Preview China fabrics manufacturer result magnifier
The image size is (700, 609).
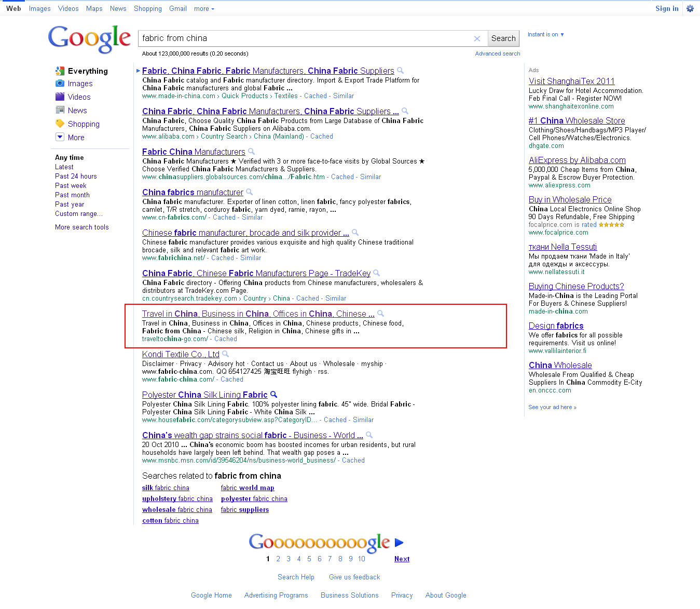pyautogui.click(x=249, y=192)
